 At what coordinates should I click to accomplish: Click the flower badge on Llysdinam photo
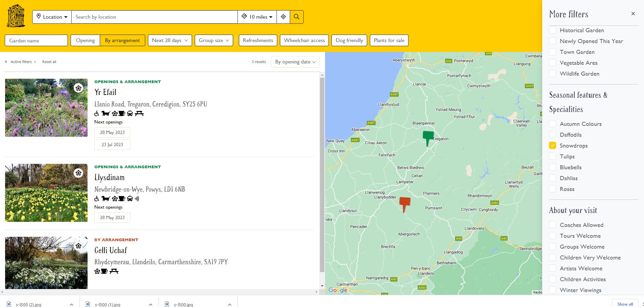(x=79, y=173)
